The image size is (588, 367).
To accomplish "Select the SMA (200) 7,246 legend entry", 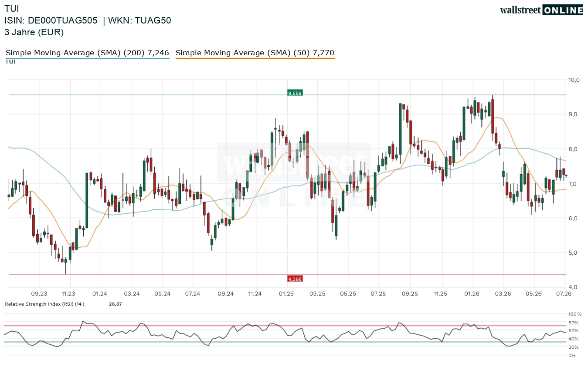I will pyautogui.click(x=87, y=53).
